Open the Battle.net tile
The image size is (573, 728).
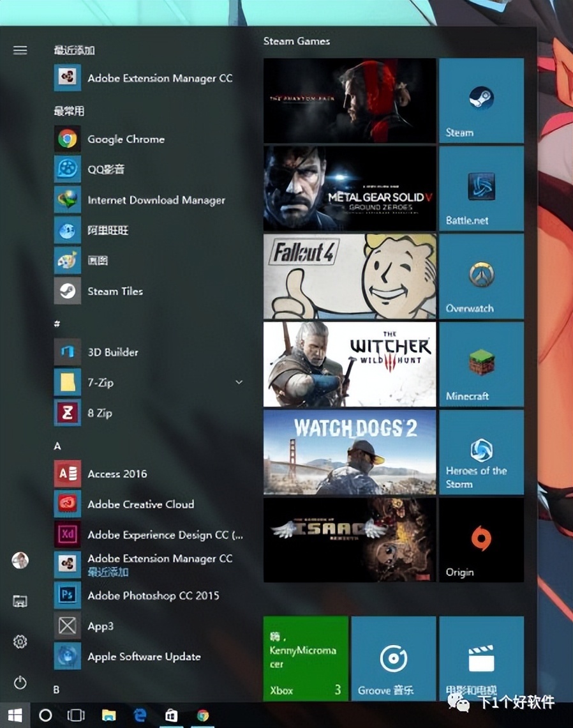(x=481, y=188)
